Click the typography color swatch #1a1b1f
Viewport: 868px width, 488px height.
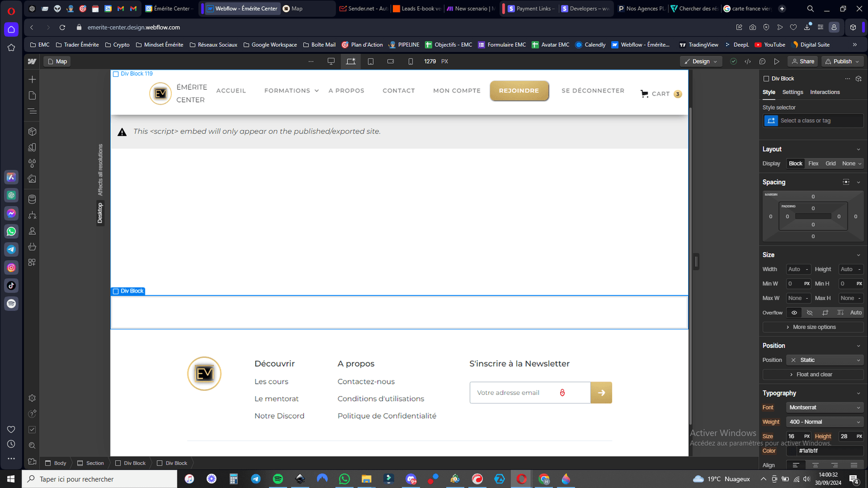(792, 451)
